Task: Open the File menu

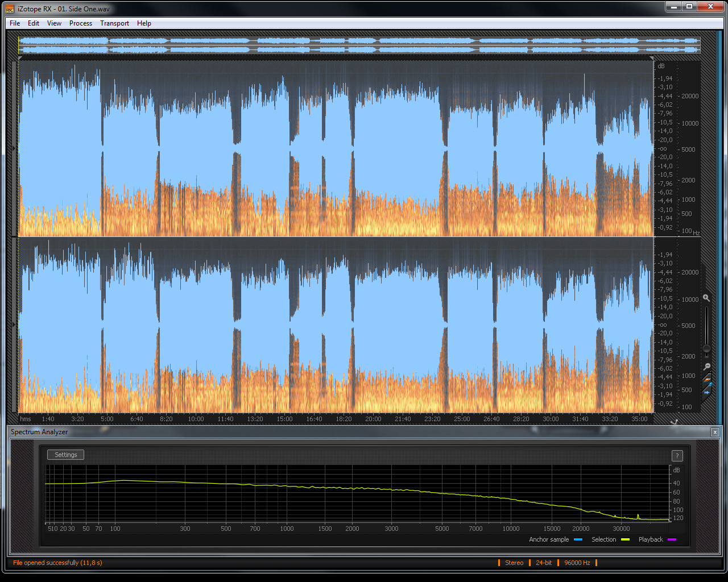Action: click(x=15, y=23)
